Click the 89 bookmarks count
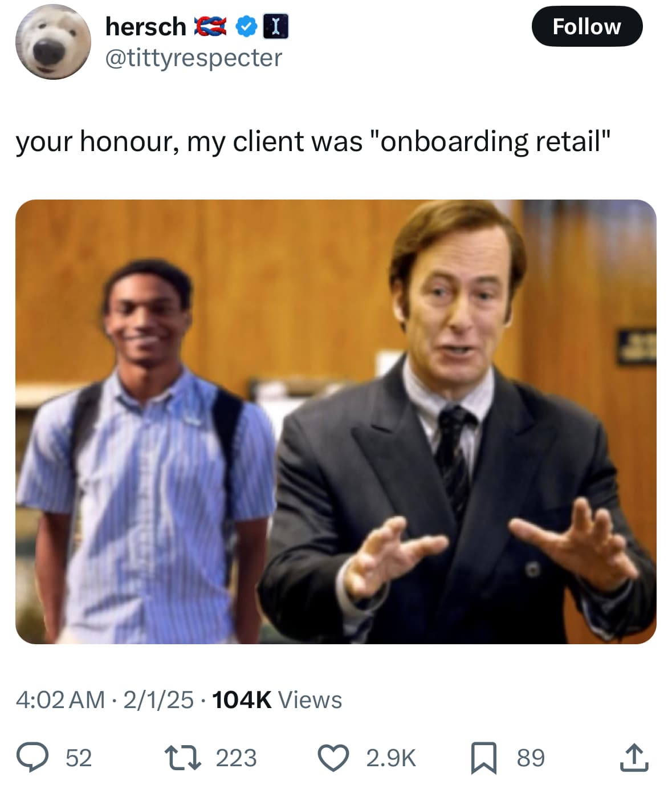 (x=531, y=758)
